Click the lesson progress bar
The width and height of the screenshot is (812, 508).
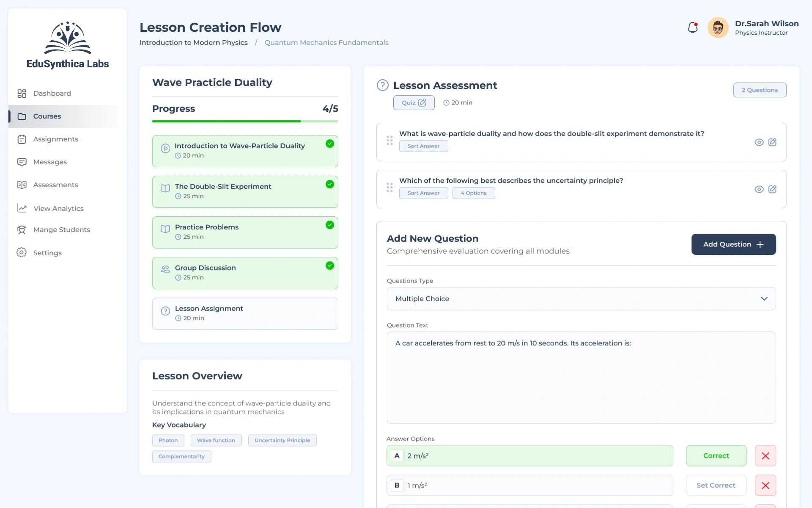[245, 121]
